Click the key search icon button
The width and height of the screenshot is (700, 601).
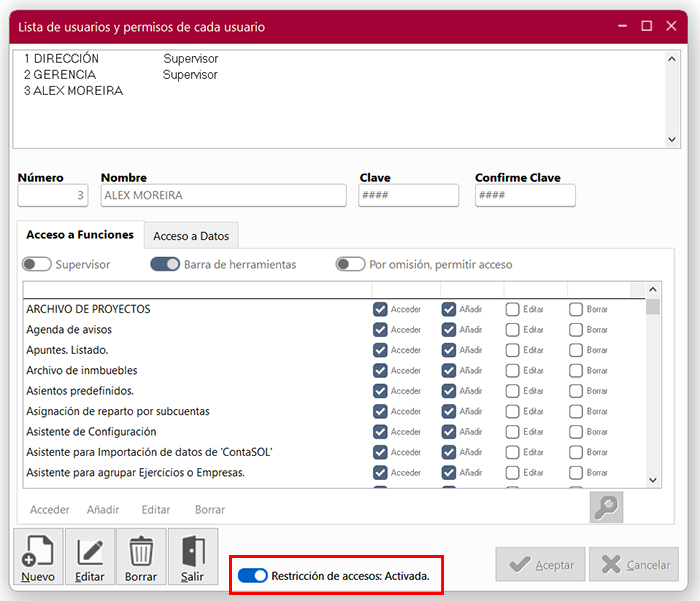coord(606,507)
